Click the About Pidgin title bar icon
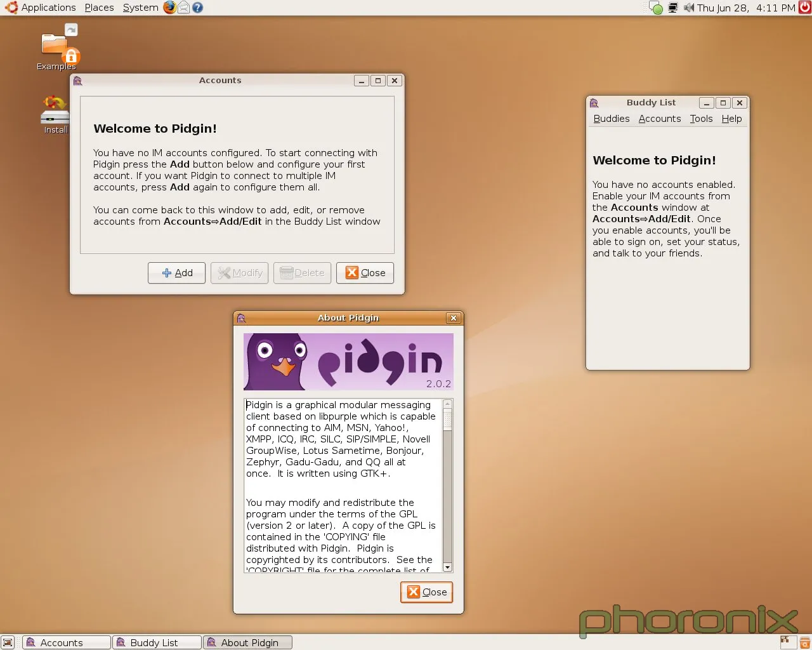Screen dimensions: 812x650 tap(241, 318)
